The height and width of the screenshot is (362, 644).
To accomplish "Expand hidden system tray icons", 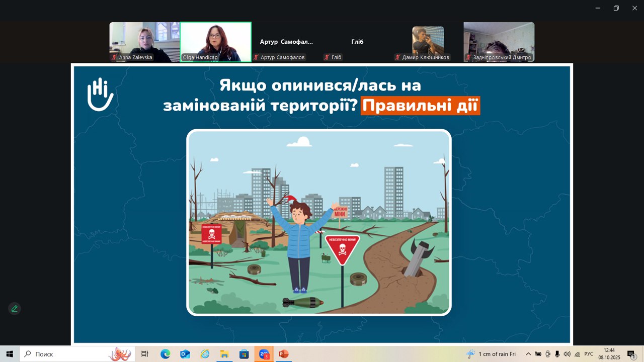I will [528, 354].
